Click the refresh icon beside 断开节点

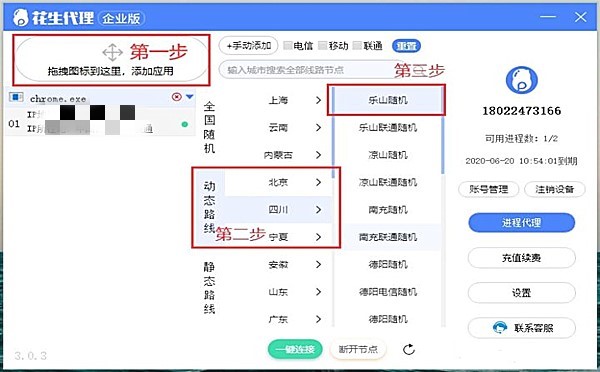(x=409, y=349)
